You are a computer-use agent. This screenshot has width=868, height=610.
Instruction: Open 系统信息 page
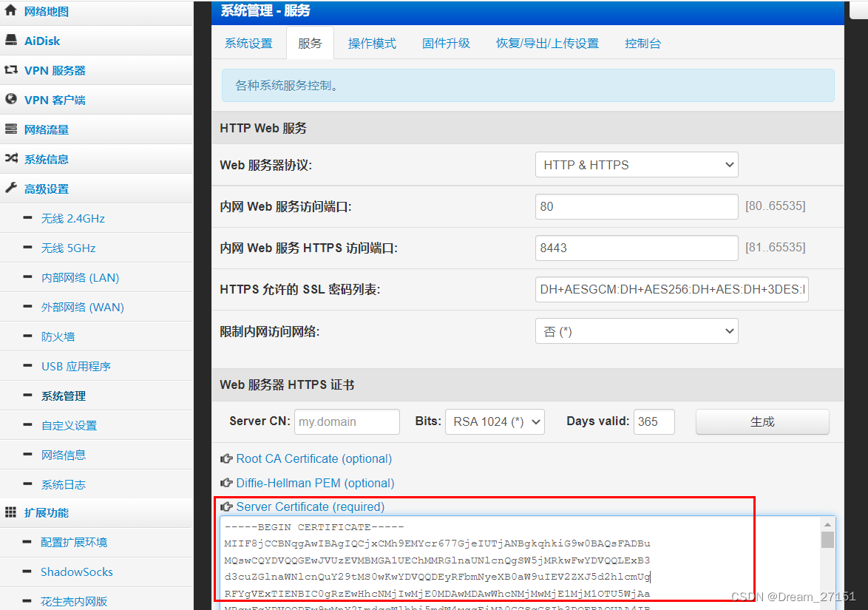[x=47, y=160]
